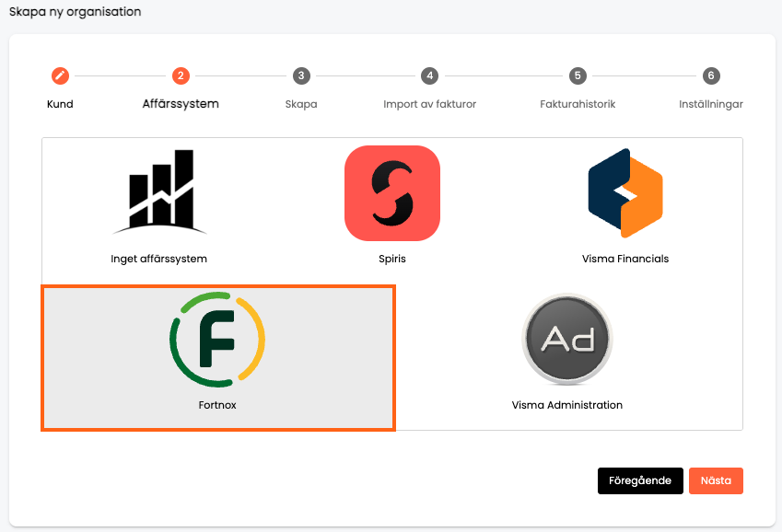Click the Spiris text label
This screenshot has height=532, width=782.
tap(392, 259)
